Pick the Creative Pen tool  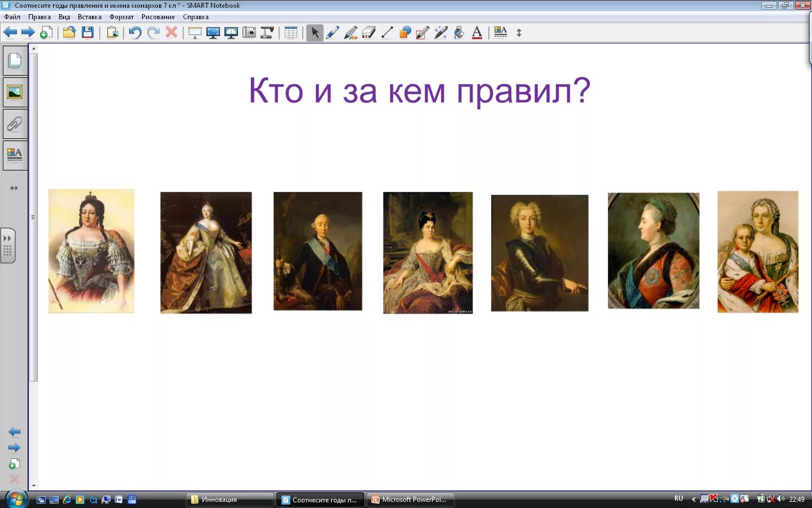coord(351,32)
